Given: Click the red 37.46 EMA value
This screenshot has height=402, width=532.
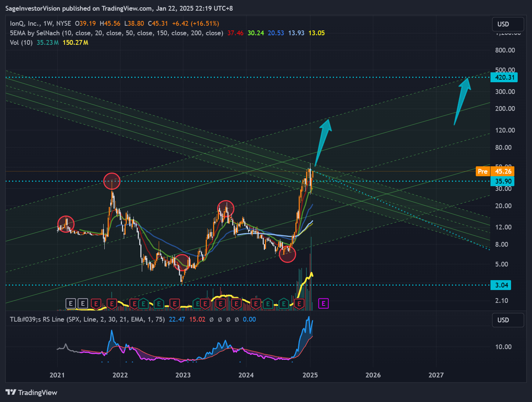Looking at the screenshot, I should (235, 33).
